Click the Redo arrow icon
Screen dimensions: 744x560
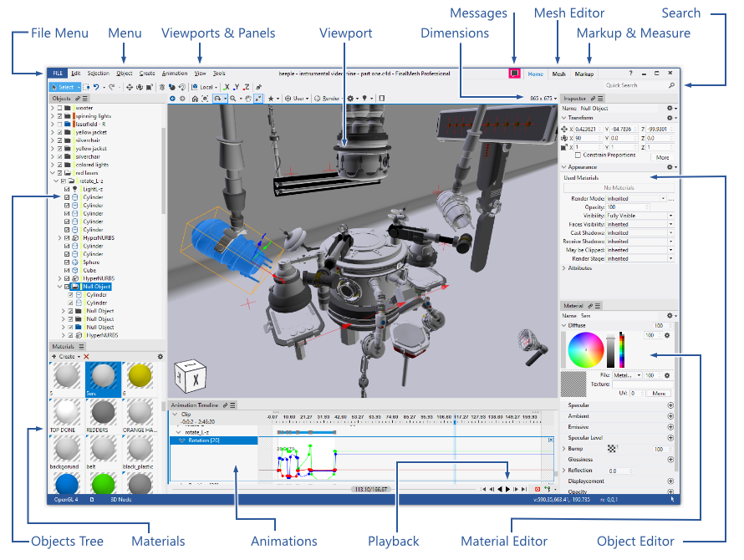(x=111, y=87)
